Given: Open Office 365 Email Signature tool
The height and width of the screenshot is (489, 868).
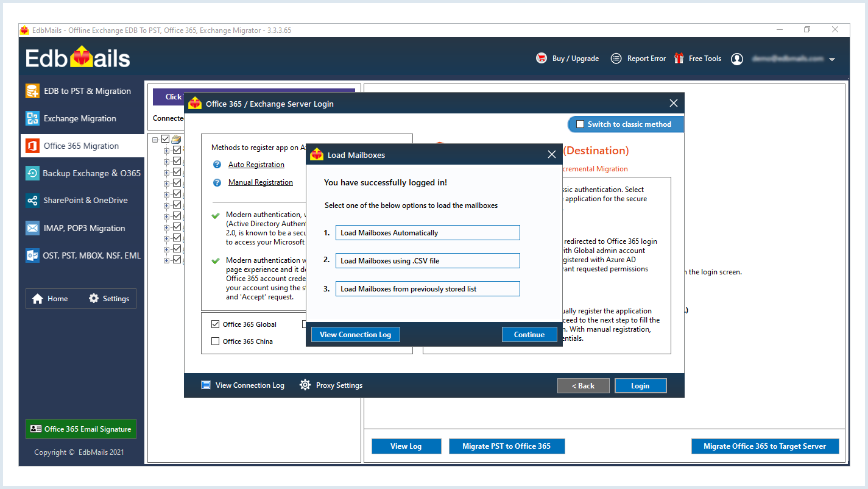Looking at the screenshot, I should click(x=81, y=429).
